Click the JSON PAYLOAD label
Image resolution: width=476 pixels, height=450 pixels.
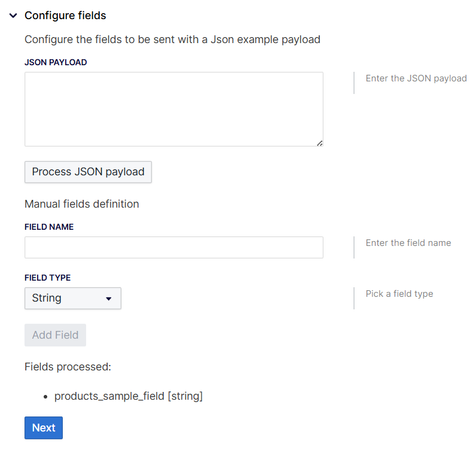click(56, 62)
